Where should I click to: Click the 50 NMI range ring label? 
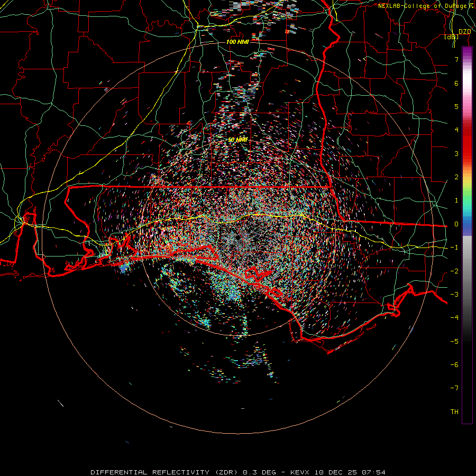click(237, 140)
